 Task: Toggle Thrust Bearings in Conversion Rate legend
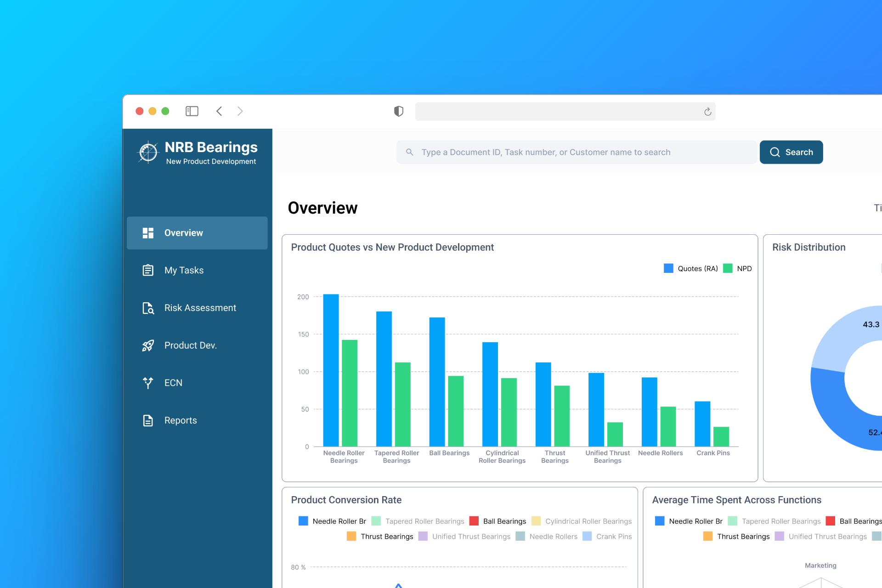[380, 536]
